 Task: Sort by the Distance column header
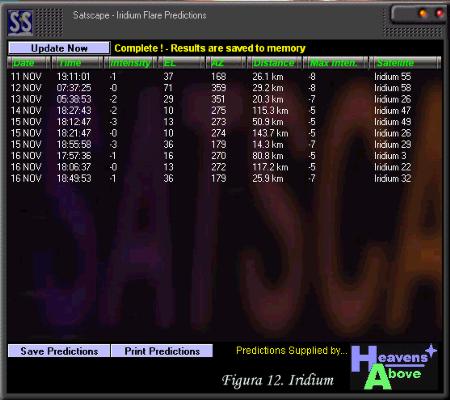tap(274, 63)
